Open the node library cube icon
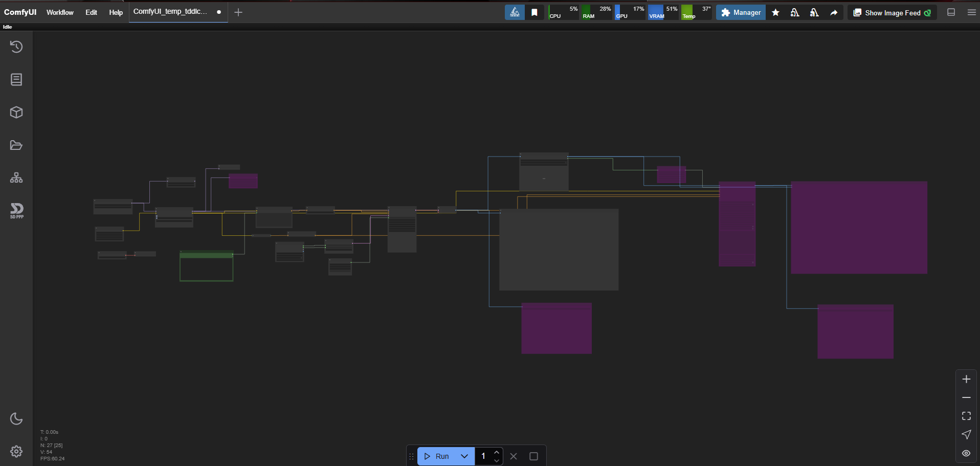 point(16,113)
